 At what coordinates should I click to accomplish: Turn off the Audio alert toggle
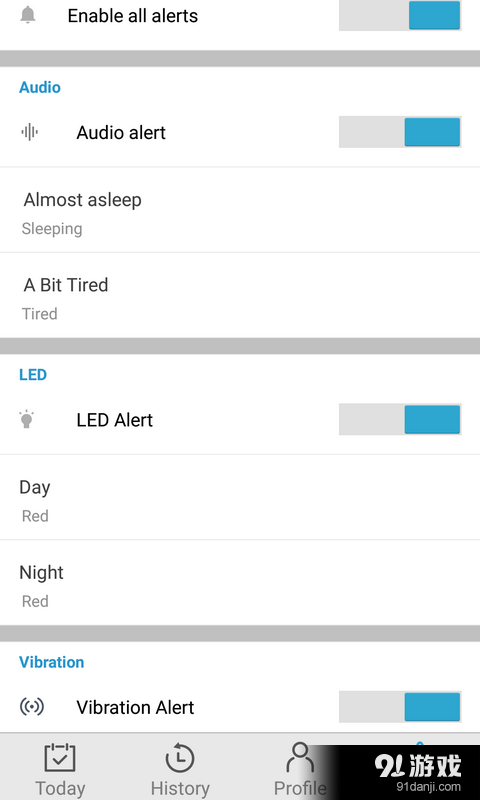click(400, 132)
